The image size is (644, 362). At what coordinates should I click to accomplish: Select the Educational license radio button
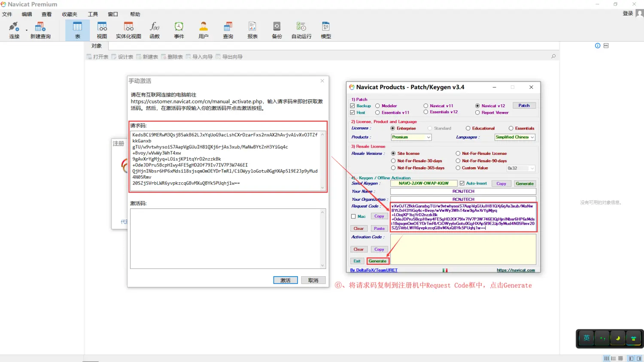[468, 128]
